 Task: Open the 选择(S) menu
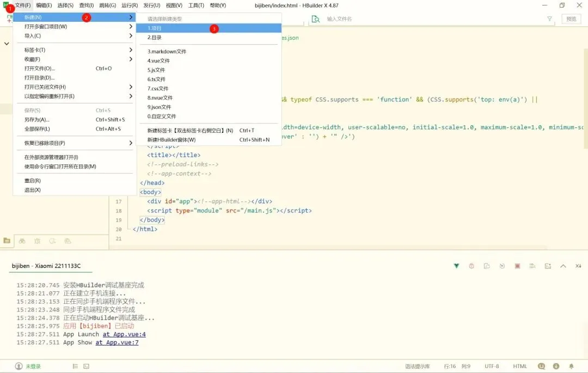65,5
